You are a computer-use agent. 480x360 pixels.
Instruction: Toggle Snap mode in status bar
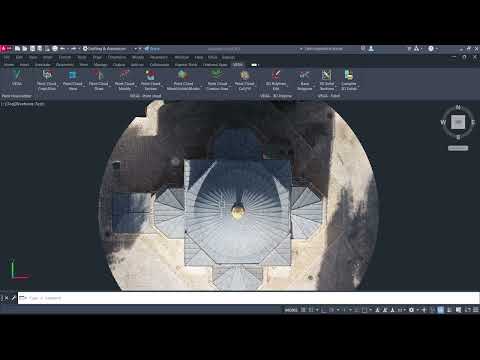(x=311, y=310)
